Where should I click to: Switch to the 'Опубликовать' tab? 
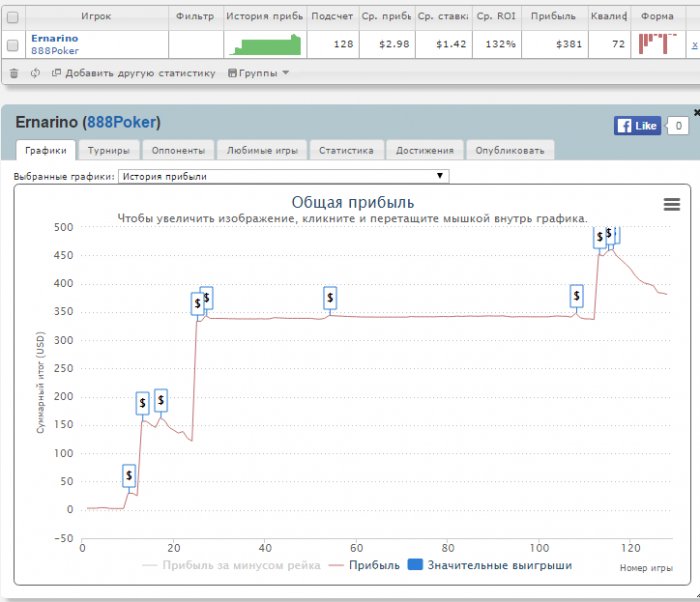pyautogui.click(x=510, y=150)
